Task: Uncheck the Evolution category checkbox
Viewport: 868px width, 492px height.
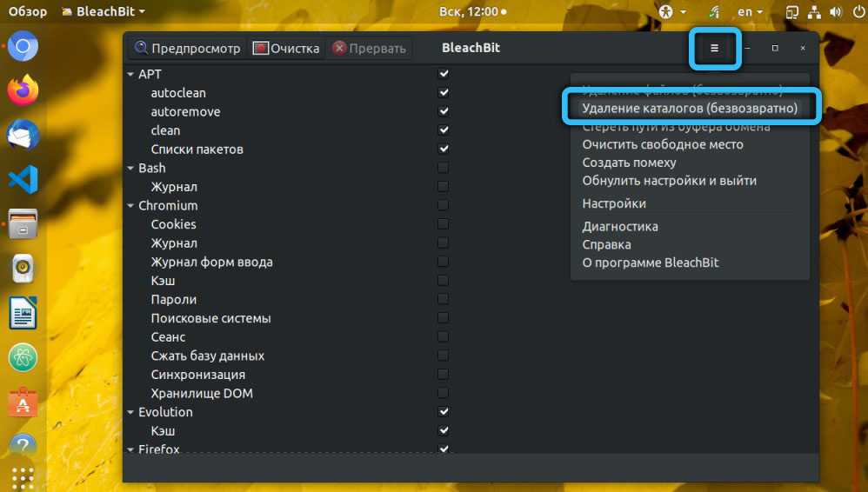Action: click(444, 412)
